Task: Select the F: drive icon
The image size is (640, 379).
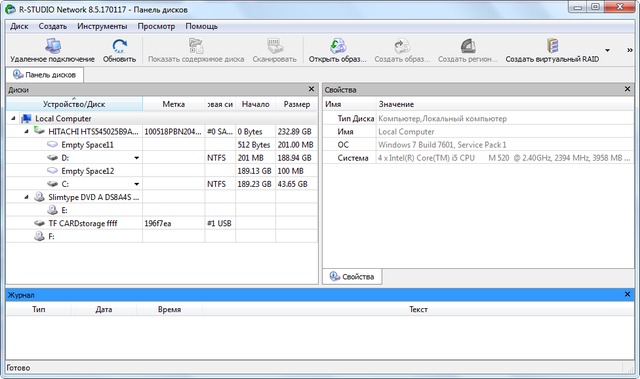Action: tap(39, 236)
